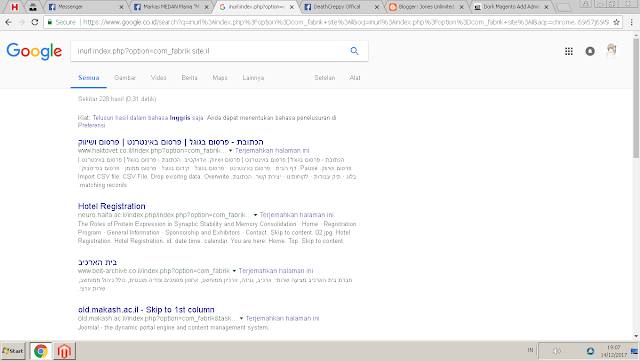Select the Gambar results tab

(125, 78)
